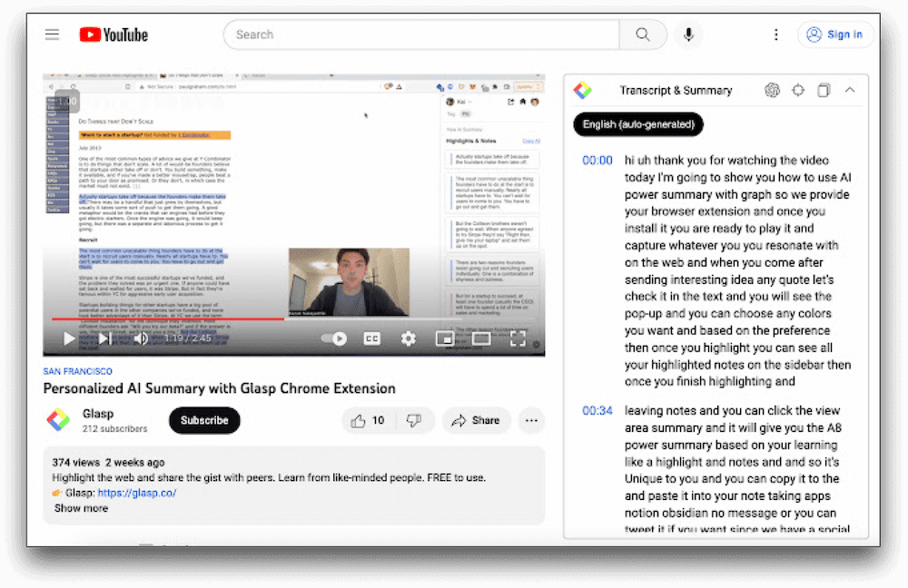Click the video title text
The height and width of the screenshot is (588, 908).
[x=220, y=388]
